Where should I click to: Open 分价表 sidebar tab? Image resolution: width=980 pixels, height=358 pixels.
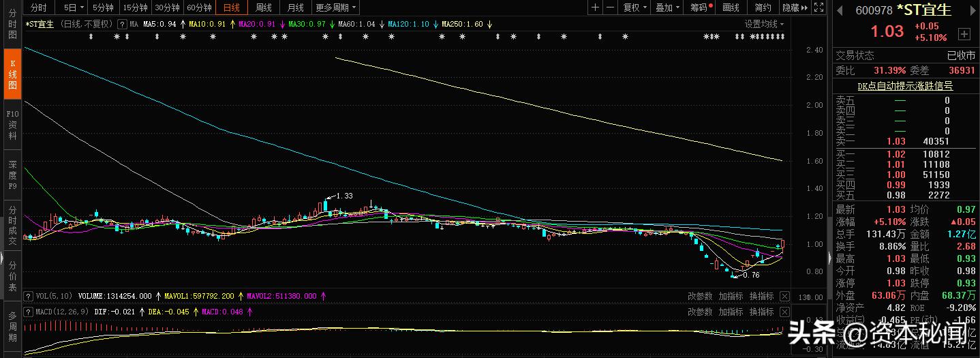pos(12,276)
